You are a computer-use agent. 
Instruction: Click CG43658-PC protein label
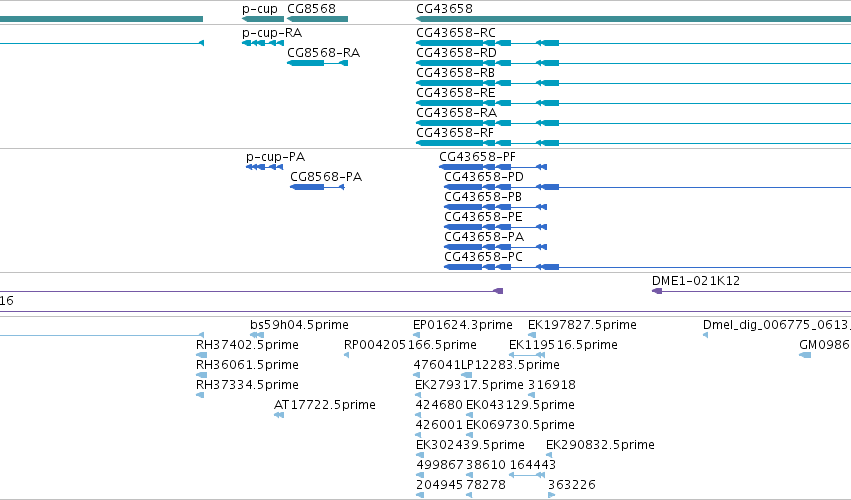[x=484, y=257]
